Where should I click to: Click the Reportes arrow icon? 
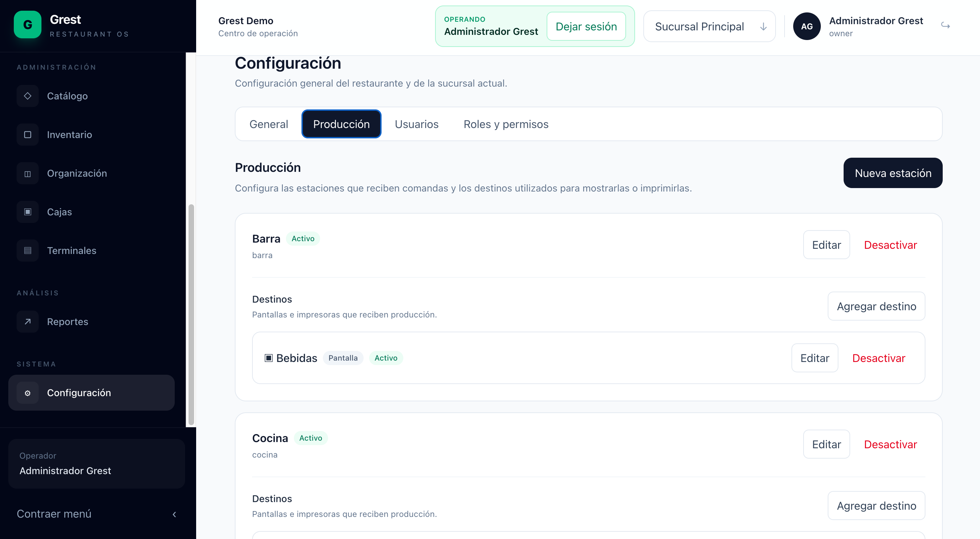pos(27,322)
